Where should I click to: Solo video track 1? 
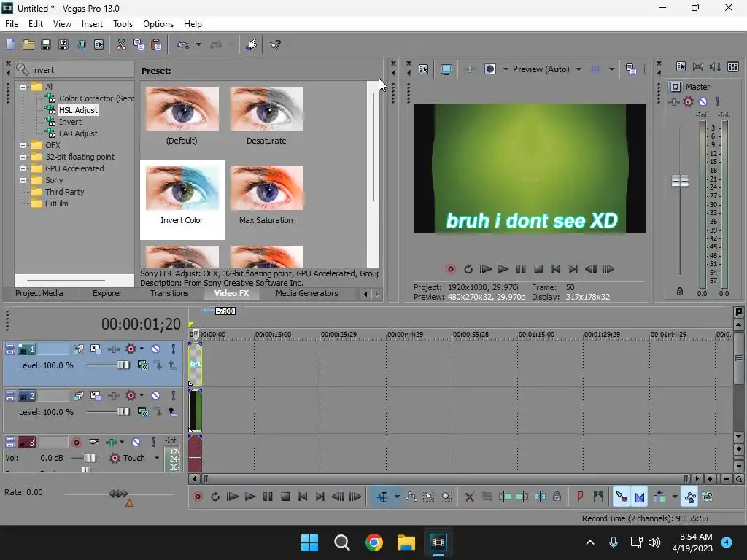click(174, 349)
